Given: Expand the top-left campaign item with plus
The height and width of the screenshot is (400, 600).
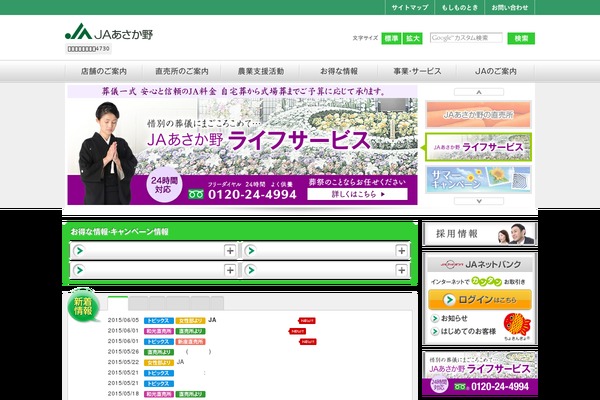Looking at the screenshot, I should tap(230, 251).
